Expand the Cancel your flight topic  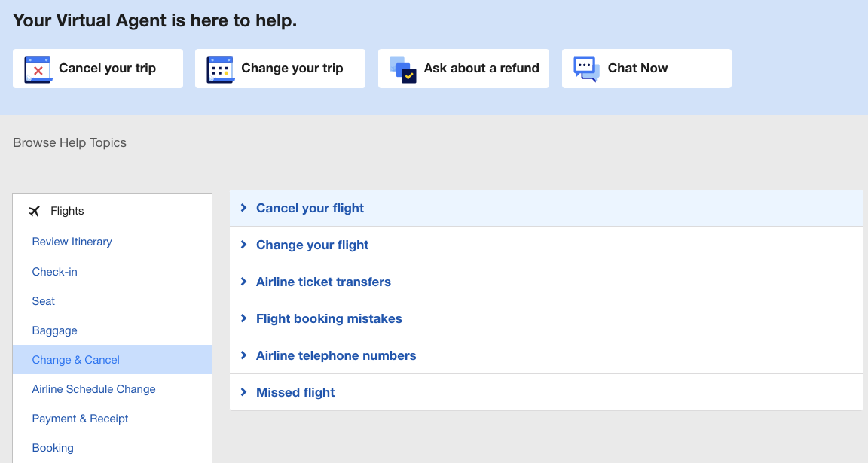point(310,208)
